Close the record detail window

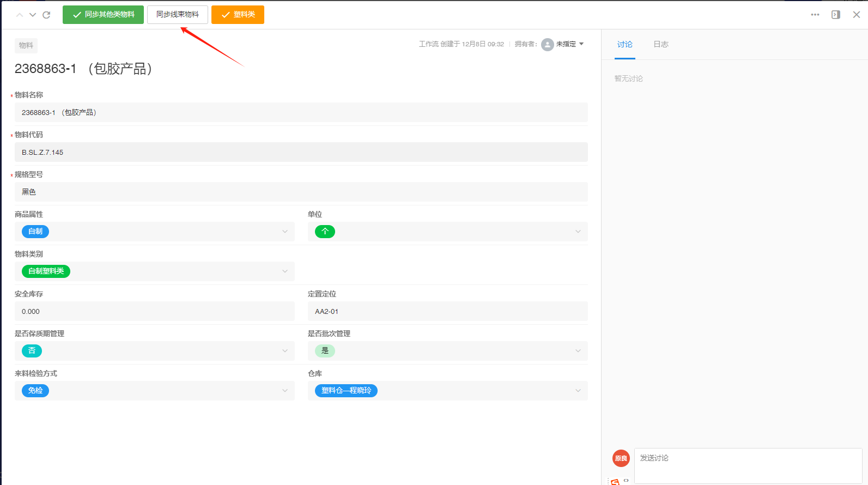[856, 15]
